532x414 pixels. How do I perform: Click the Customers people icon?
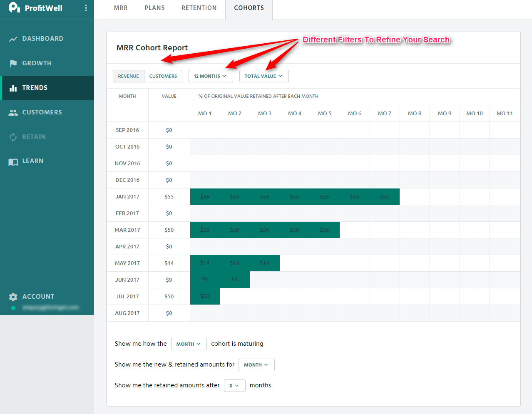point(13,112)
